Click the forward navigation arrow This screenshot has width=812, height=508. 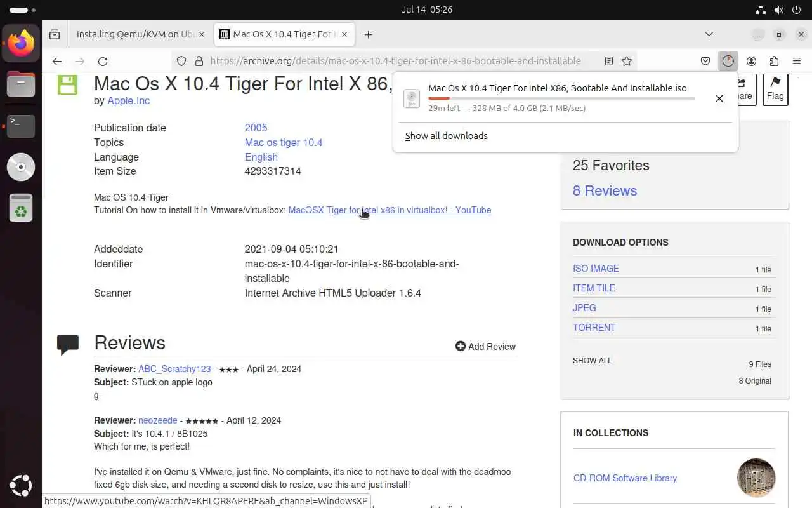point(80,61)
